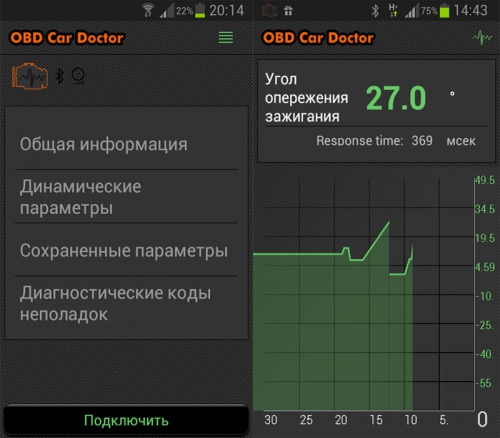
Task: Tap the 30 time axis label
Action: point(271,420)
